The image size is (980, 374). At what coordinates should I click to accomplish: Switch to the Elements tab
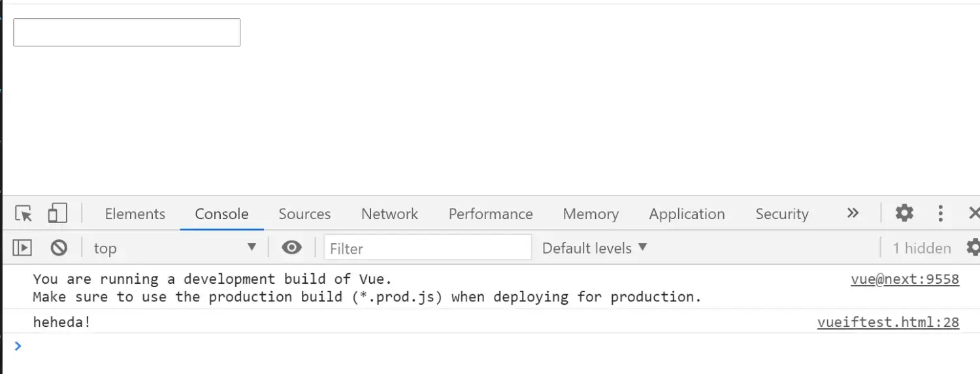click(135, 214)
